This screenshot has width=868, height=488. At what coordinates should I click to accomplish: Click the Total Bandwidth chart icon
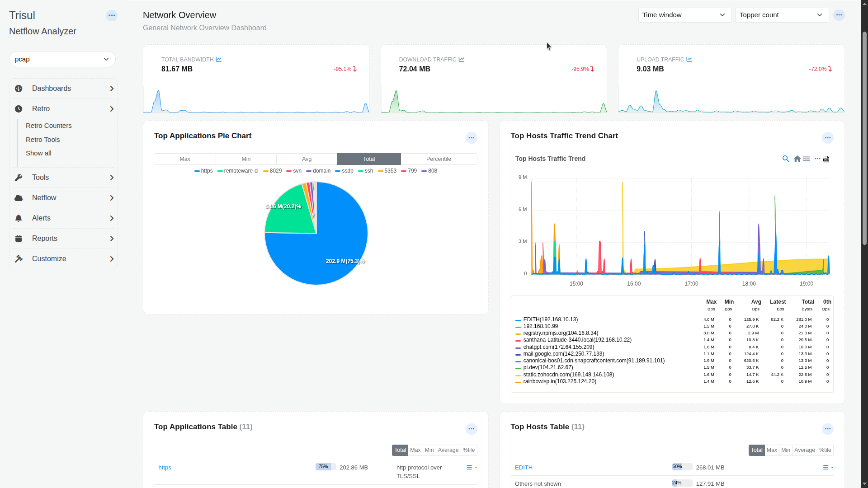tap(218, 60)
